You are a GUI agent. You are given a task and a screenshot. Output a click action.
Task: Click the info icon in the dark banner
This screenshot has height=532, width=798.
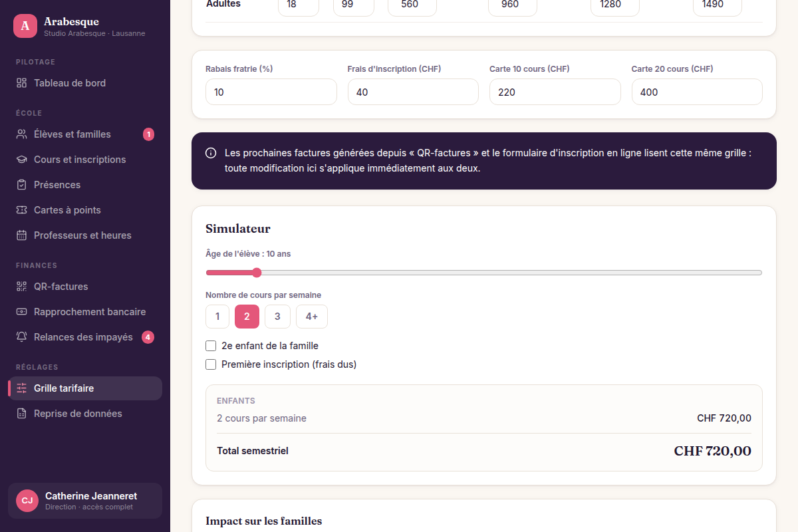pos(211,153)
